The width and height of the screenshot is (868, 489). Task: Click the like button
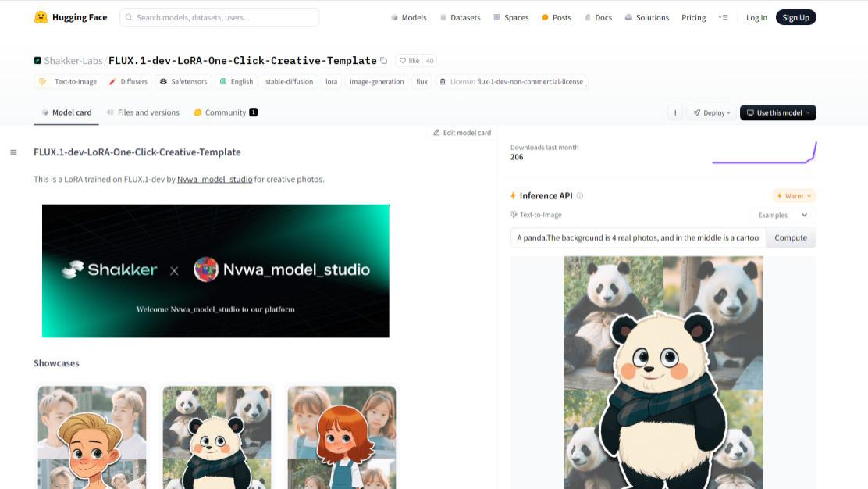409,60
